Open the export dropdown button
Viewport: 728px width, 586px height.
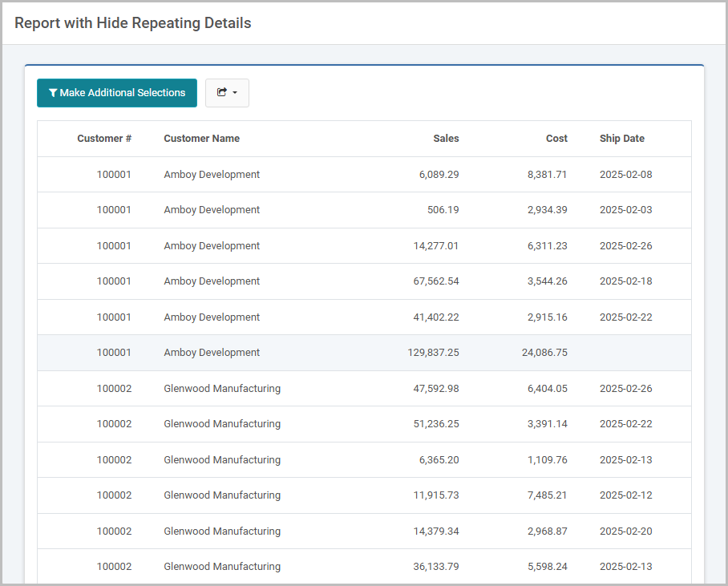227,93
